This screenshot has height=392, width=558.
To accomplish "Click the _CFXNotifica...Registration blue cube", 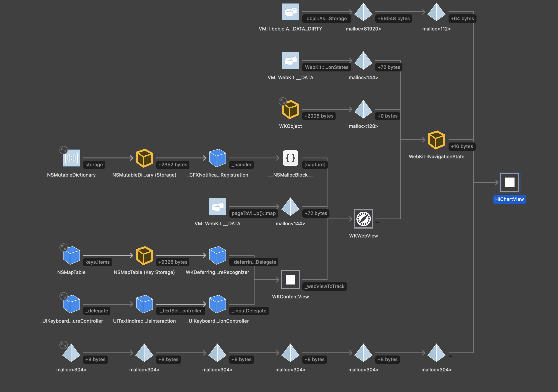I will [x=218, y=158].
